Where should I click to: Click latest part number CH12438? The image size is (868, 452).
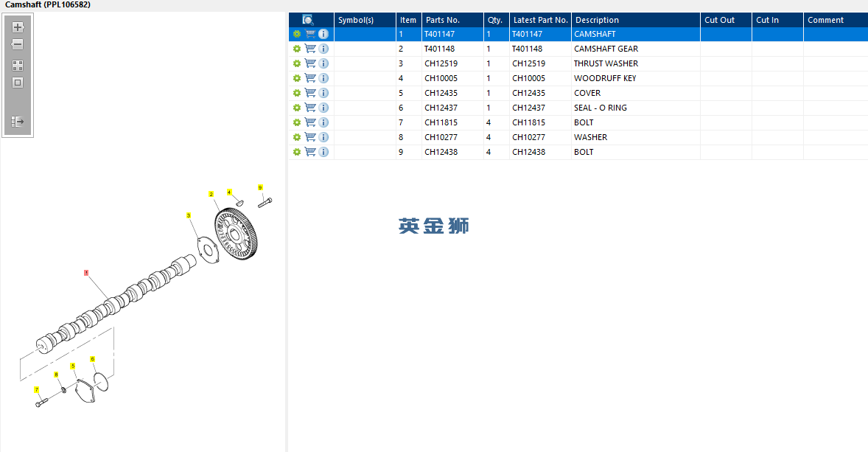528,152
